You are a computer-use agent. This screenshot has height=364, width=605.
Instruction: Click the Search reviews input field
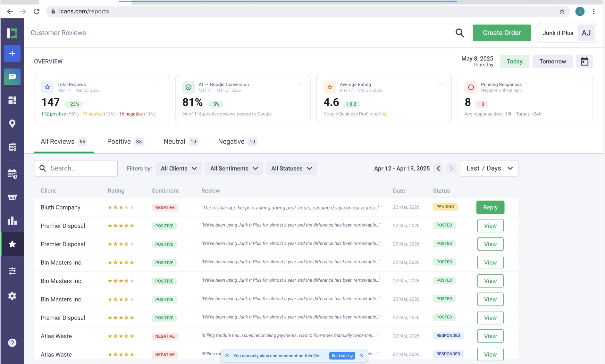(76, 169)
